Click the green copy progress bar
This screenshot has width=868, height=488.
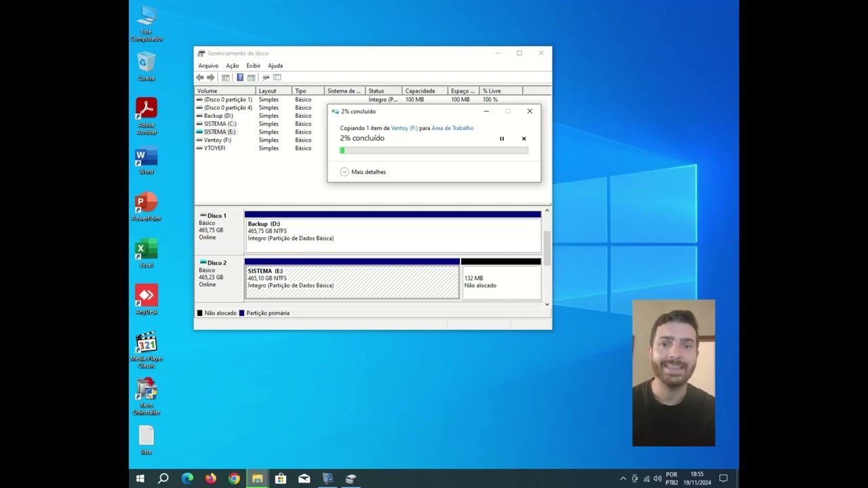434,150
